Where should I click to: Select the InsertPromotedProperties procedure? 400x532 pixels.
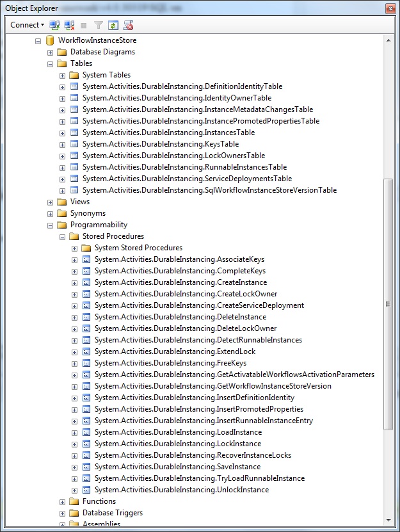[x=199, y=409]
